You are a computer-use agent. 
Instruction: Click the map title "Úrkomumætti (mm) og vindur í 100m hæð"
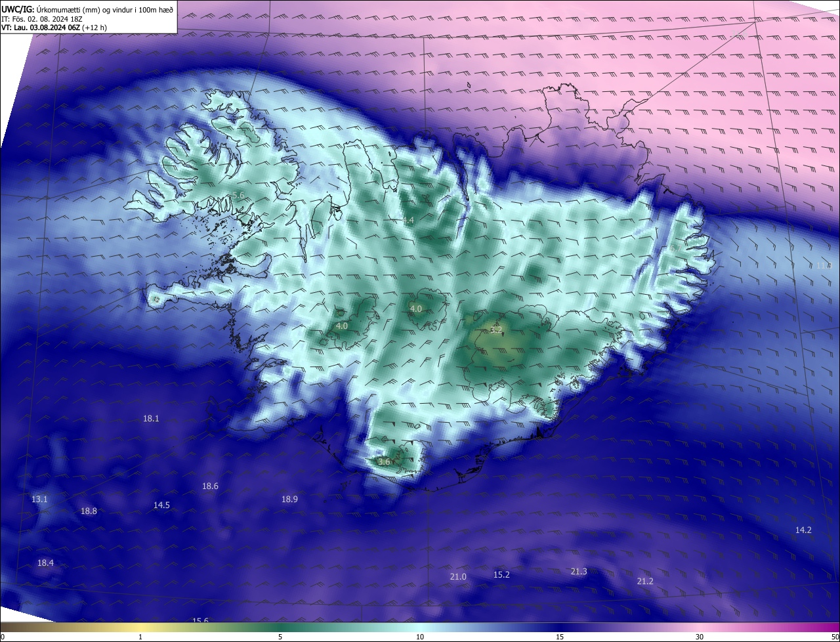[x=104, y=9]
